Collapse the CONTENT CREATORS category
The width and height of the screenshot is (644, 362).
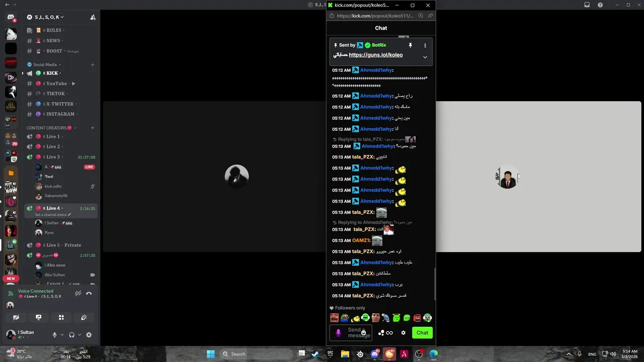(51, 128)
